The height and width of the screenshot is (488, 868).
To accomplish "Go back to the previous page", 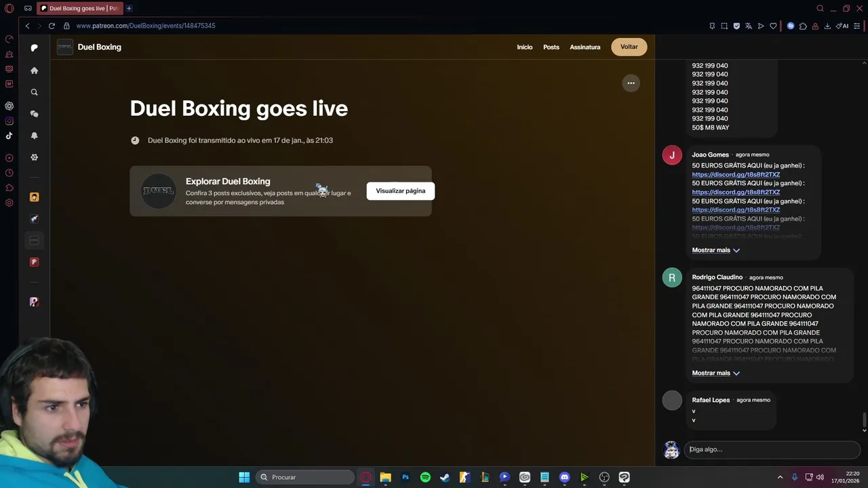I will (x=27, y=26).
